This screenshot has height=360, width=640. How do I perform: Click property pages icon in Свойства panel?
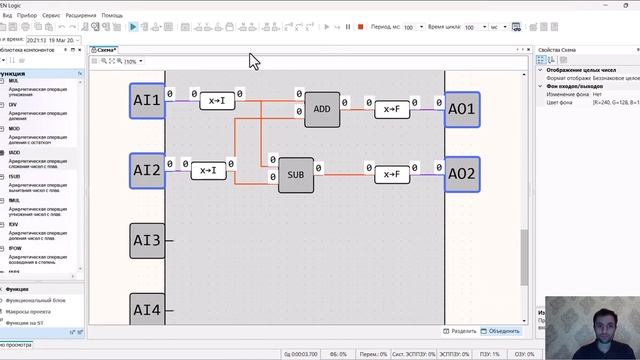tap(564, 60)
